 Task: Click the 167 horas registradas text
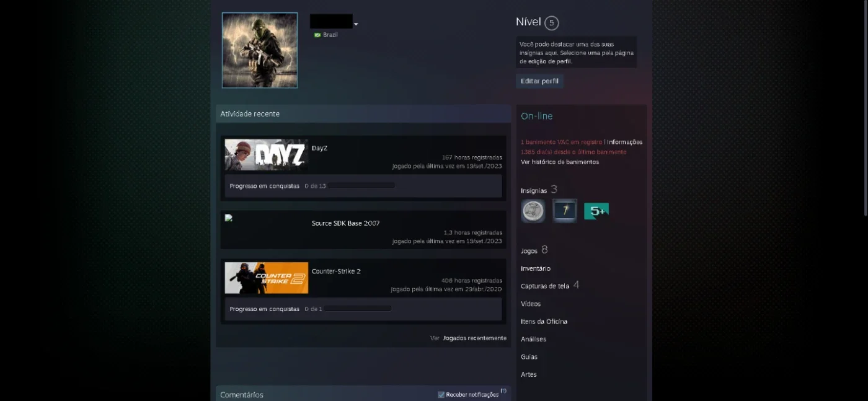pos(472,157)
